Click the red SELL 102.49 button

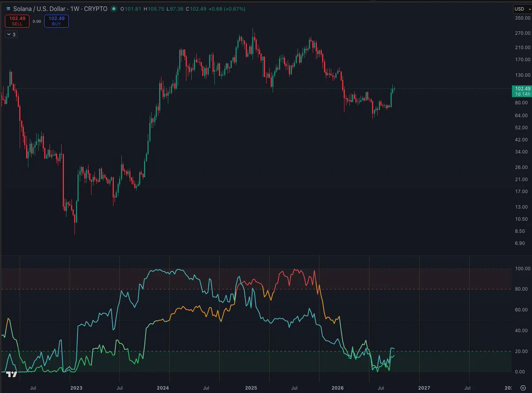click(x=17, y=21)
